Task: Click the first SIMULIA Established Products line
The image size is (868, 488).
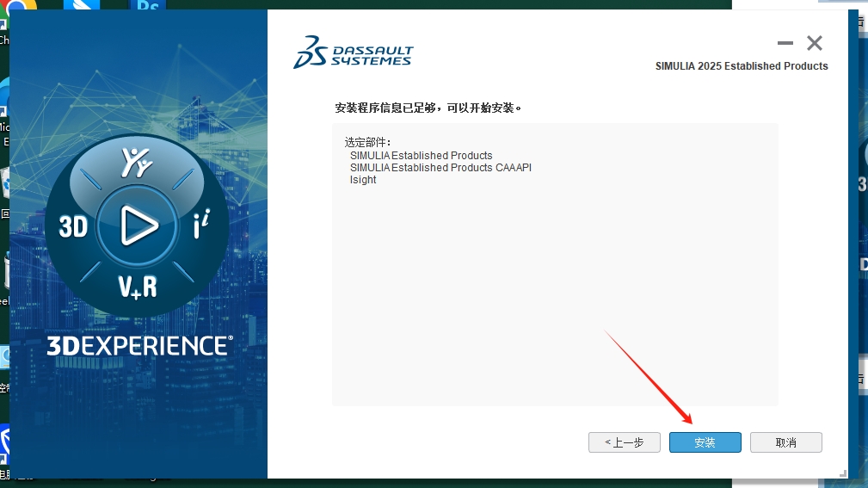Action: [421, 156]
